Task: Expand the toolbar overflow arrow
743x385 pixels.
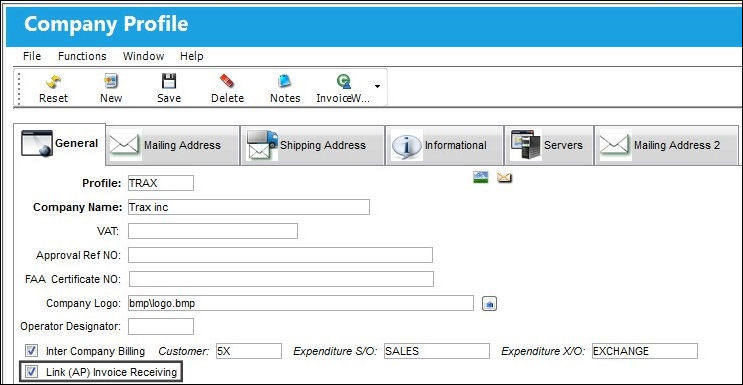Action: click(378, 87)
